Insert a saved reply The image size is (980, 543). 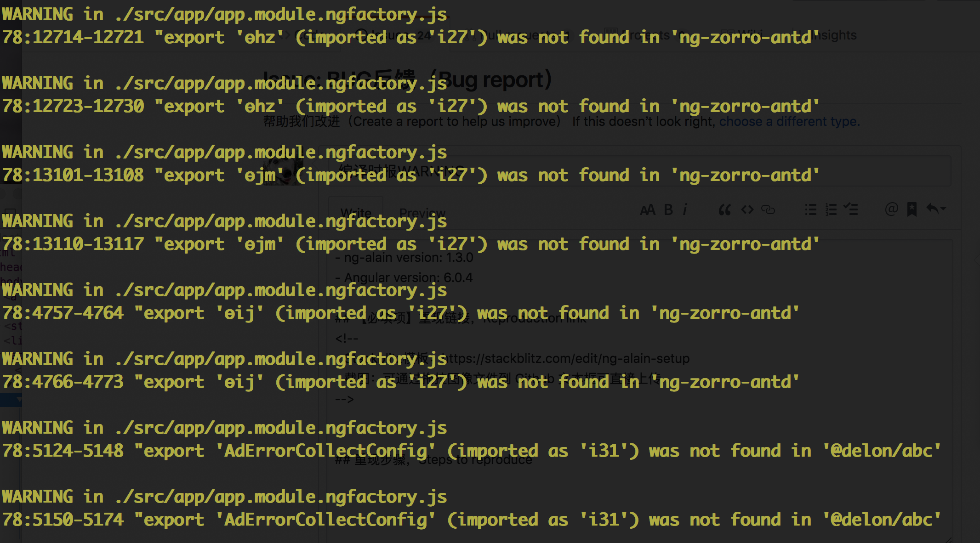912,210
